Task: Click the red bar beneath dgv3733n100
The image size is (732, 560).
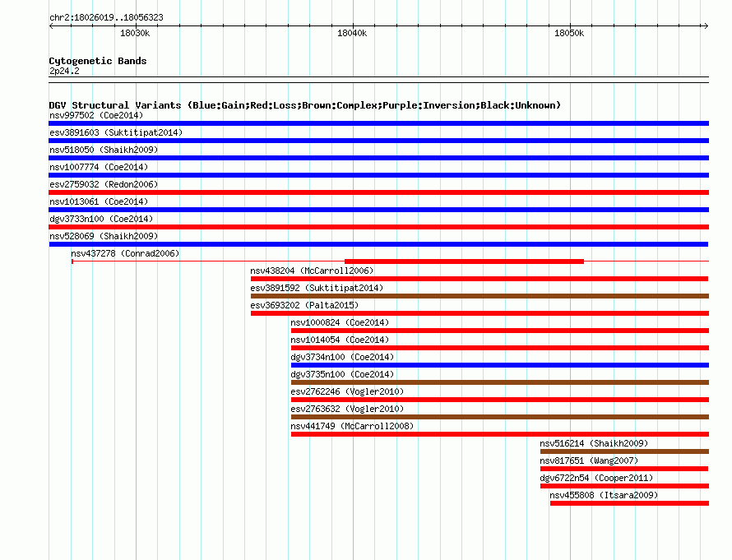Action: 378,227
